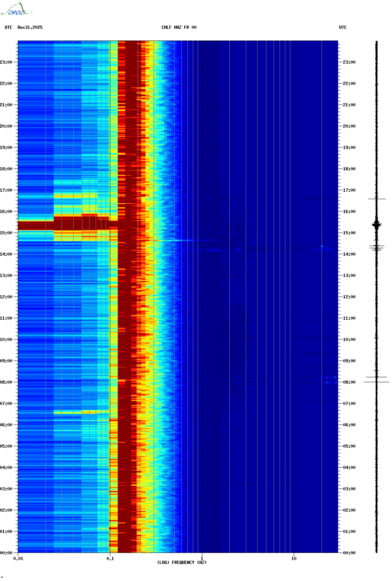Select 04:00 on the left time axis
The width and height of the screenshot is (392, 581).
(x=6, y=468)
